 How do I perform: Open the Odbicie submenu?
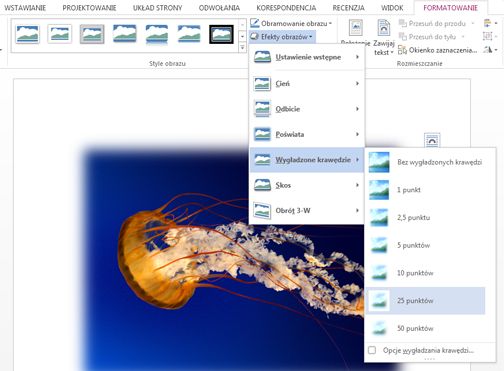[306, 109]
